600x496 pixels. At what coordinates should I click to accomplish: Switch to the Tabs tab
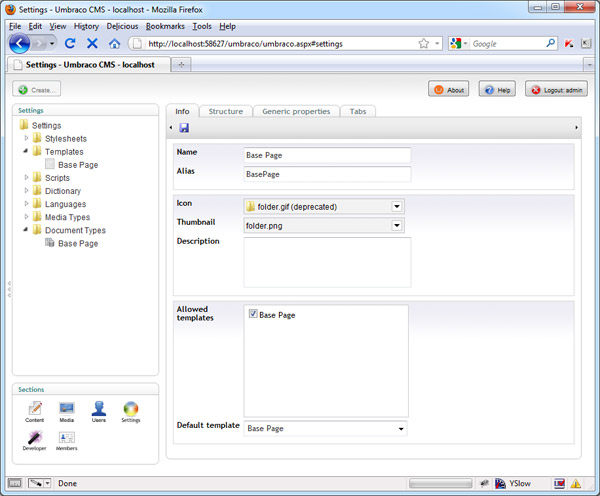pyautogui.click(x=358, y=111)
